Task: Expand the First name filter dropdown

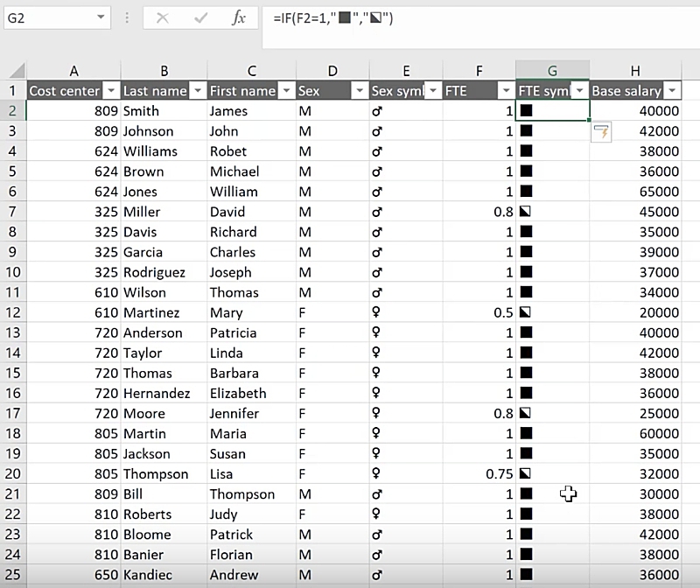Action: coord(286,91)
